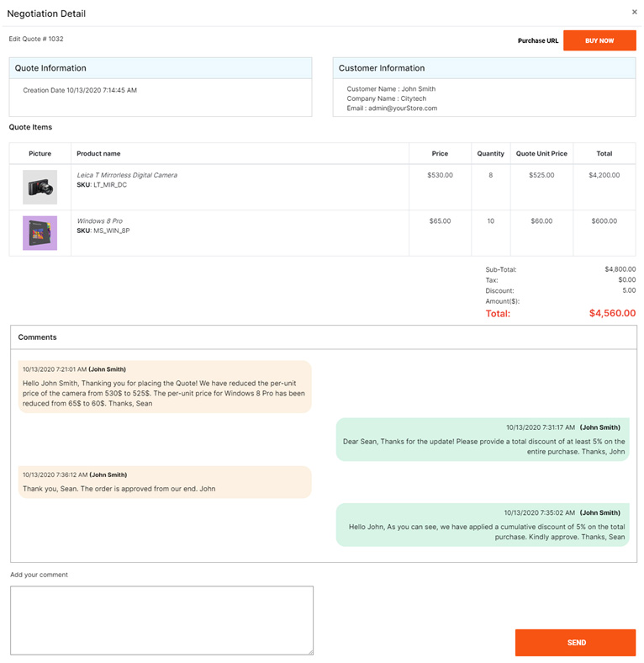
Task: Click the comment timestamped 7:35:02 AM
Action: 483,525
